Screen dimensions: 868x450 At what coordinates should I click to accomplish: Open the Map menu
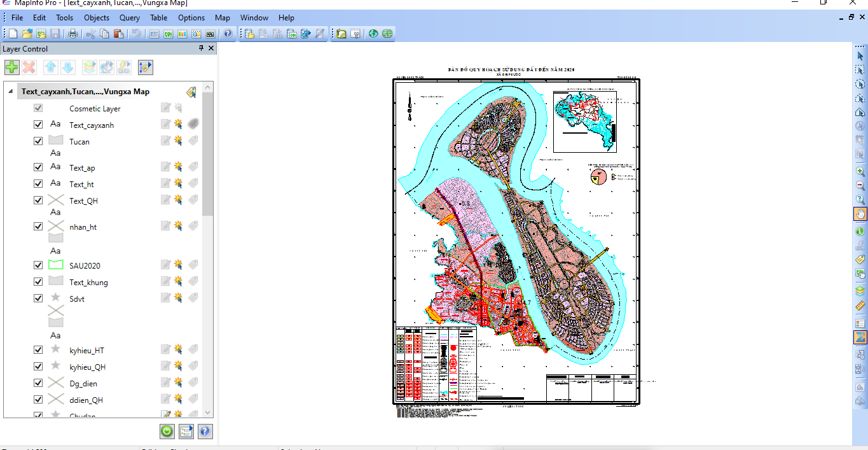pyautogui.click(x=222, y=18)
